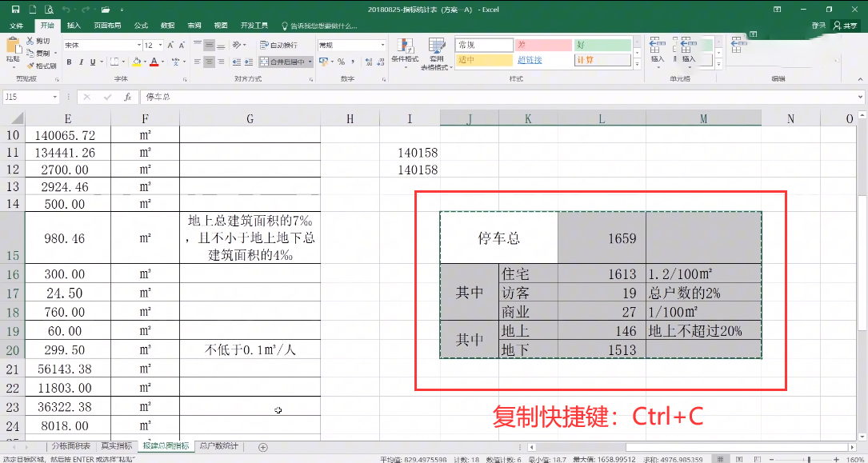Click the Sign in (登录) button
Image resolution: width=868 pixels, height=463 pixels.
(x=818, y=26)
